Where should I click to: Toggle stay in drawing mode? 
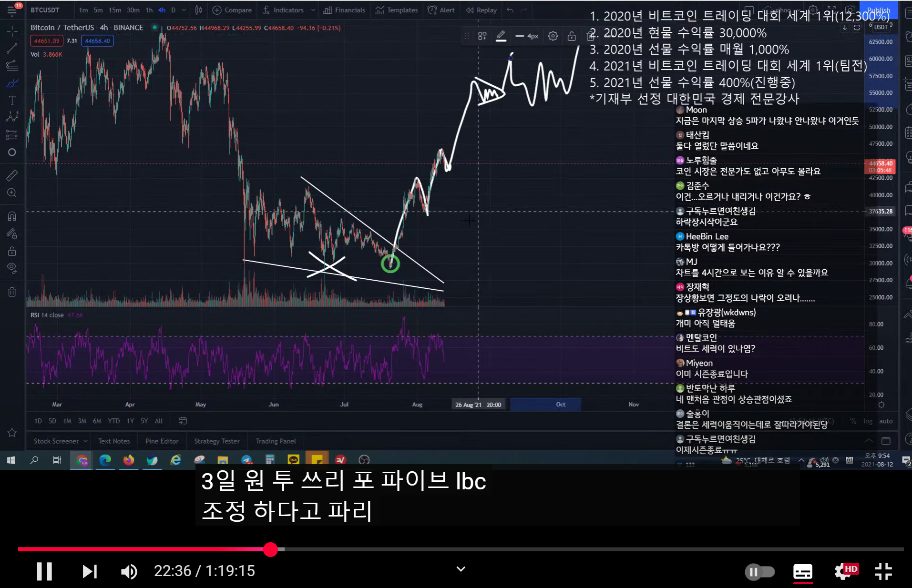tap(12, 233)
